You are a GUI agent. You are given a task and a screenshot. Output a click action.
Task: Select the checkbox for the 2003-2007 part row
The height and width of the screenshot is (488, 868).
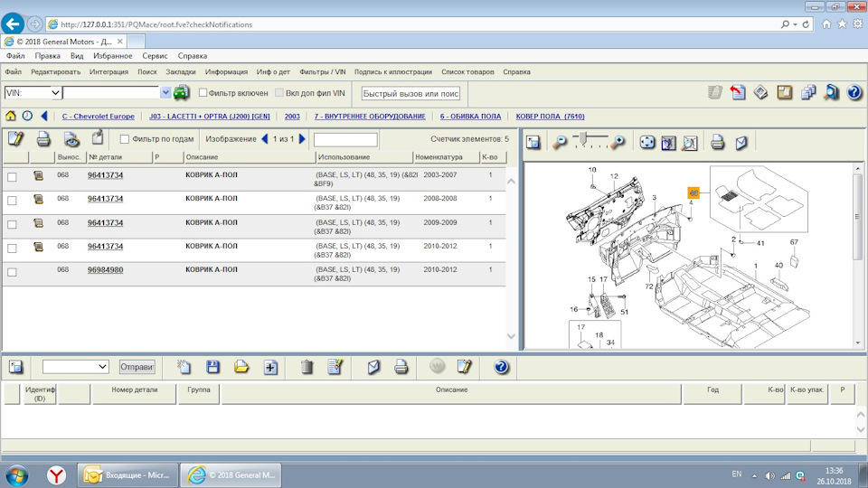12,177
